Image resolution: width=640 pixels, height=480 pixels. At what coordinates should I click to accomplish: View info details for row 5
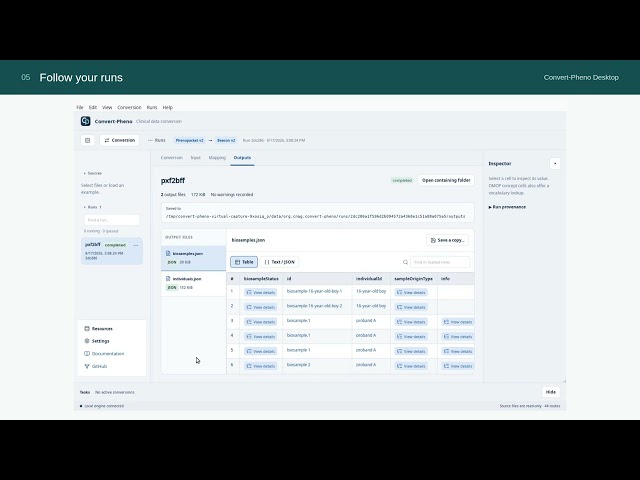tap(458, 351)
